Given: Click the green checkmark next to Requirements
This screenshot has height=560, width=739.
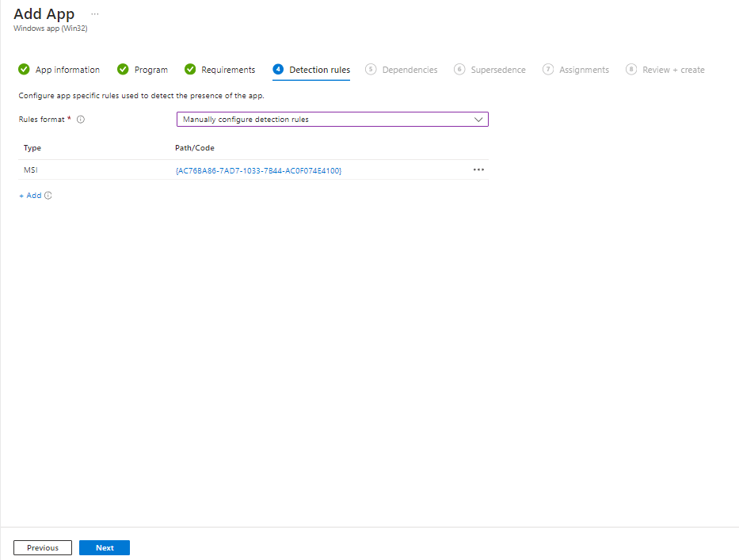Looking at the screenshot, I should [190, 70].
